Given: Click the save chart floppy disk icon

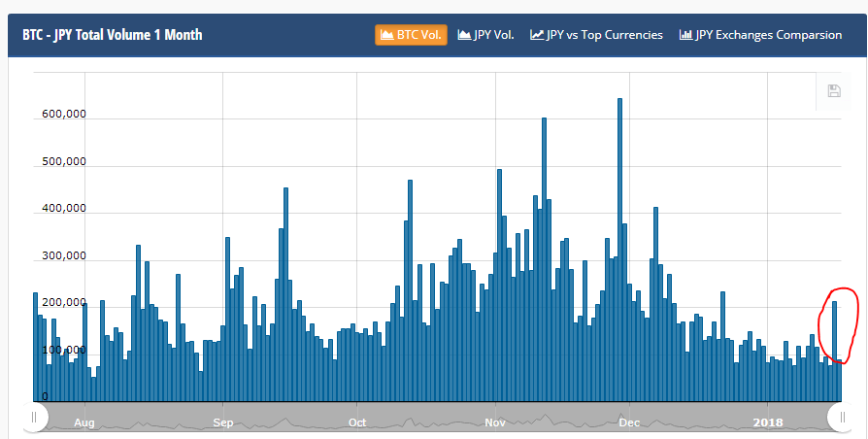Looking at the screenshot, I should click(834, 90).
